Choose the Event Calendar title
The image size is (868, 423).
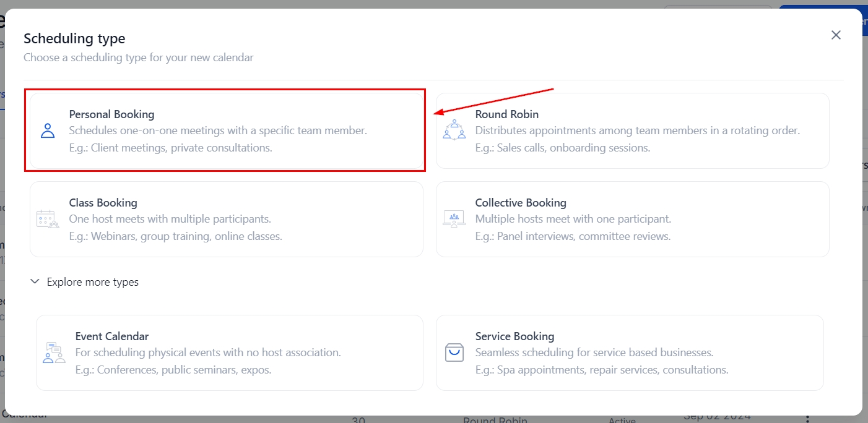tap(111, 336)
